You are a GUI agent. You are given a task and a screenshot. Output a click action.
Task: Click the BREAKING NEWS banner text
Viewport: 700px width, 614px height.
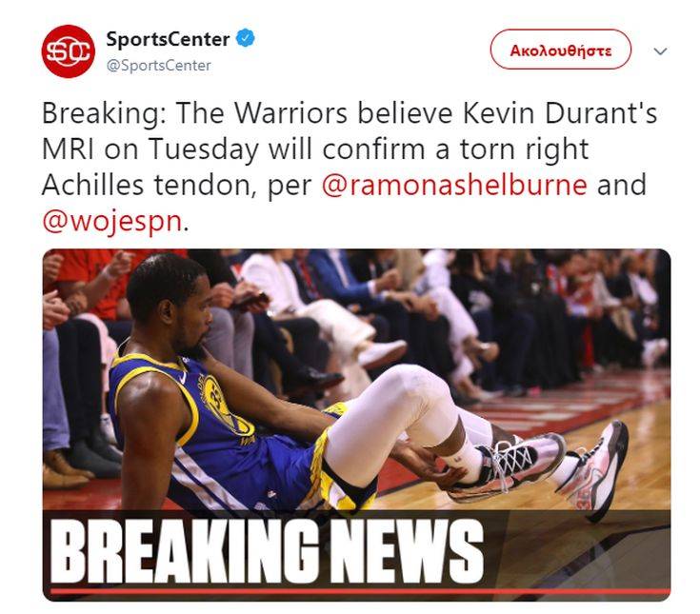coord(267,551)
